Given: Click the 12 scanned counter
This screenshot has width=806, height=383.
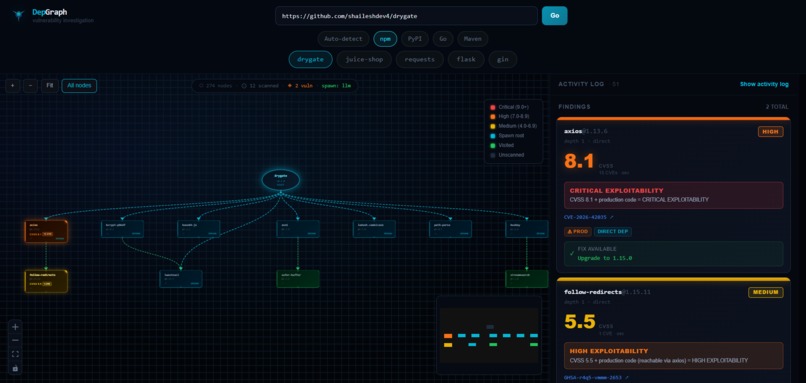Looking at the screenshot, I should point(260,86).
